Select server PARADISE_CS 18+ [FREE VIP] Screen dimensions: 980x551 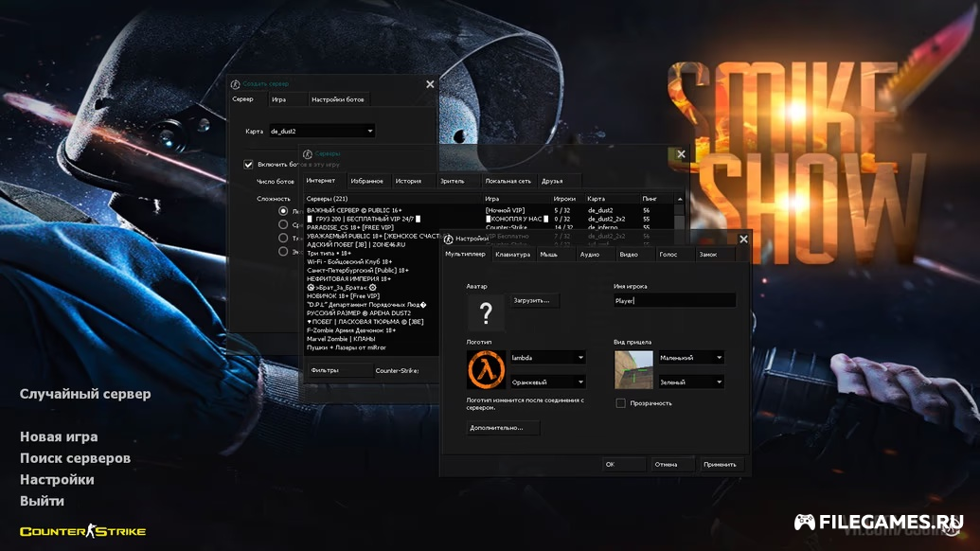click(x=490, y=228)
